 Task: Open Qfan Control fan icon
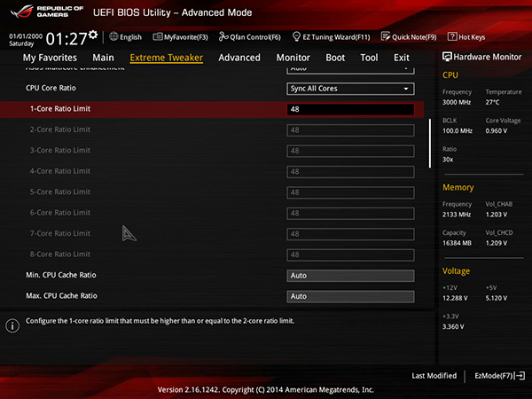pos(223,36)
